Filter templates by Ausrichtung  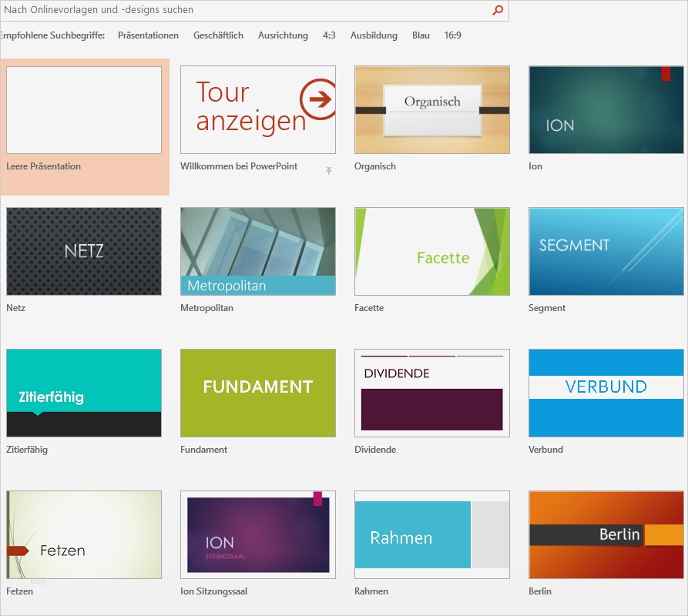click(x=283, y=35)
